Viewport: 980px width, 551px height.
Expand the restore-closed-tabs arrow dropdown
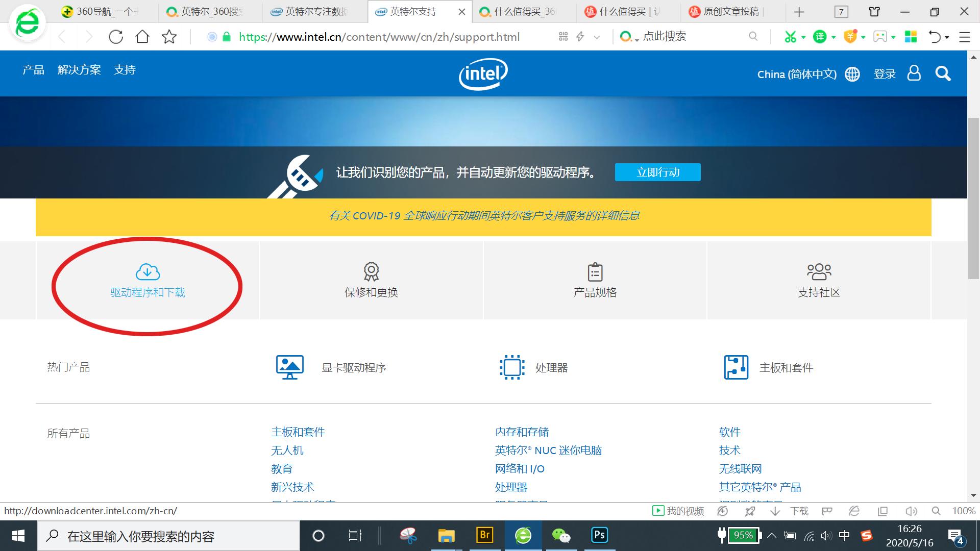[x=946, y=37]
